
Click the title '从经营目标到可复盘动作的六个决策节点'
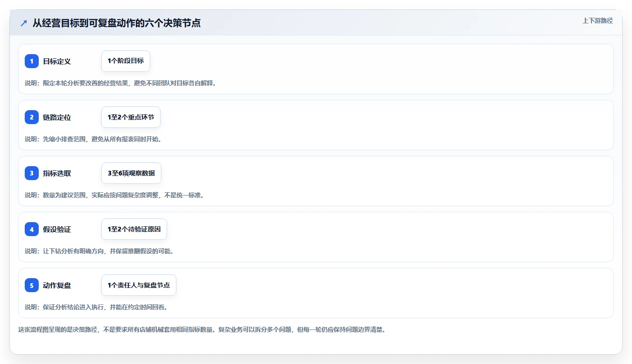pyautogui.click(x=117, y=23)
